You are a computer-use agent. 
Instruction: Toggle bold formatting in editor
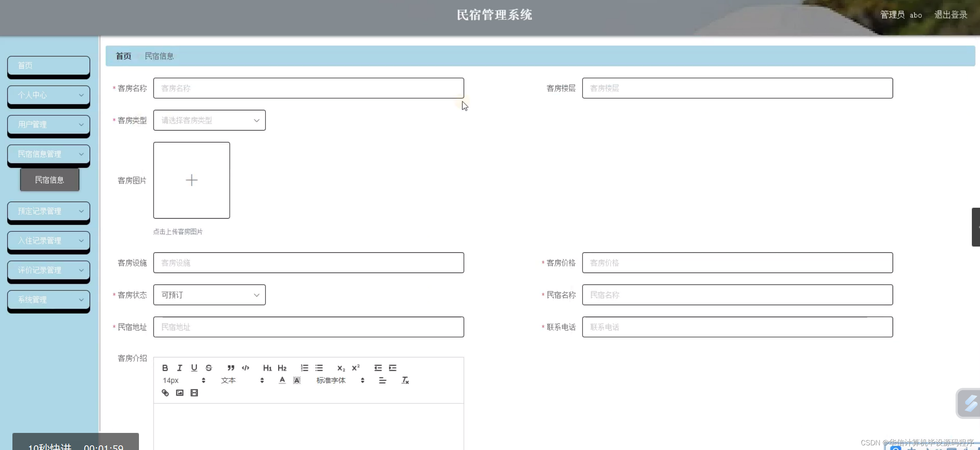pyautogui.click(x=165, y=368)
